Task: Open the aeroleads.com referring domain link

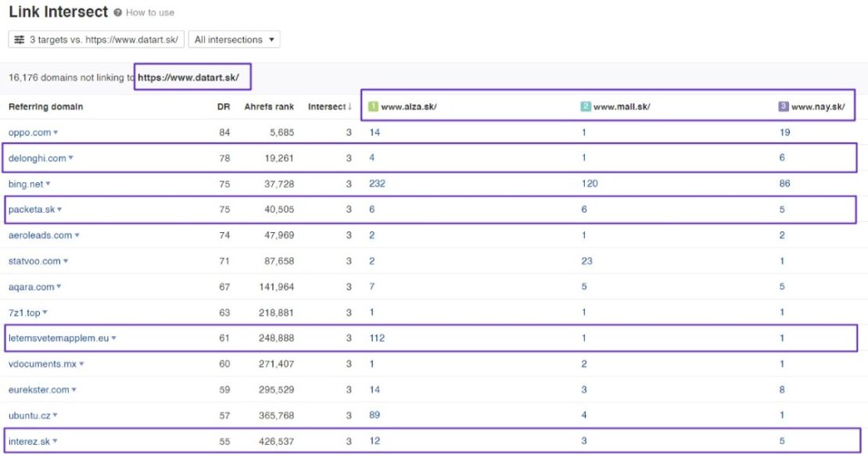Action: coord(40,235)
